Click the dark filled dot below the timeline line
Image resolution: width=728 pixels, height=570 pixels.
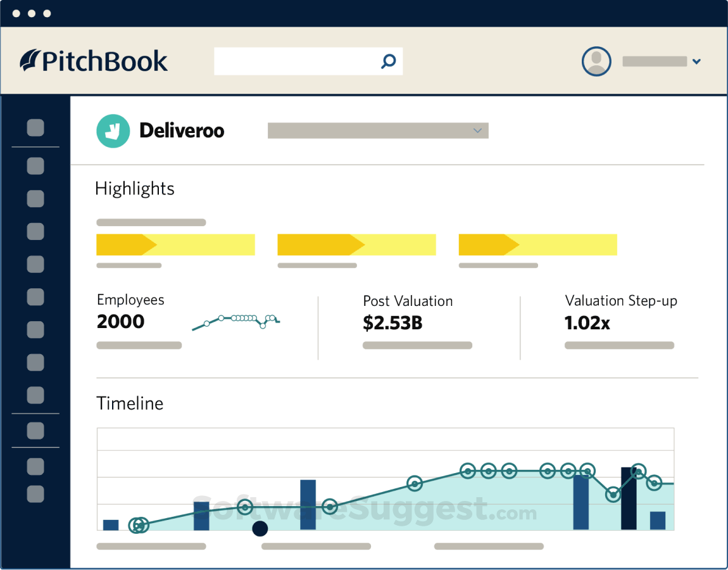tap(260, 529)
